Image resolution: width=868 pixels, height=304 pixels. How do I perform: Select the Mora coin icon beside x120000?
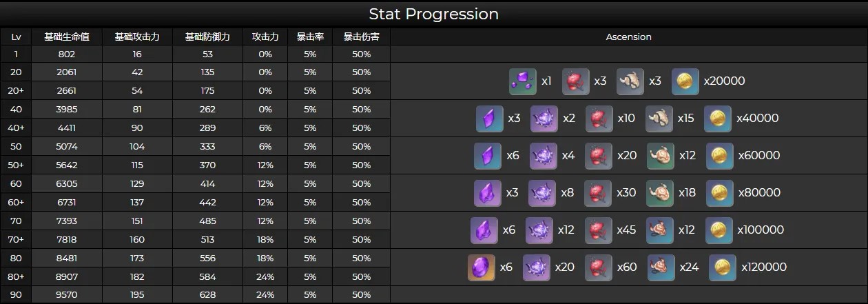point(723,267)
